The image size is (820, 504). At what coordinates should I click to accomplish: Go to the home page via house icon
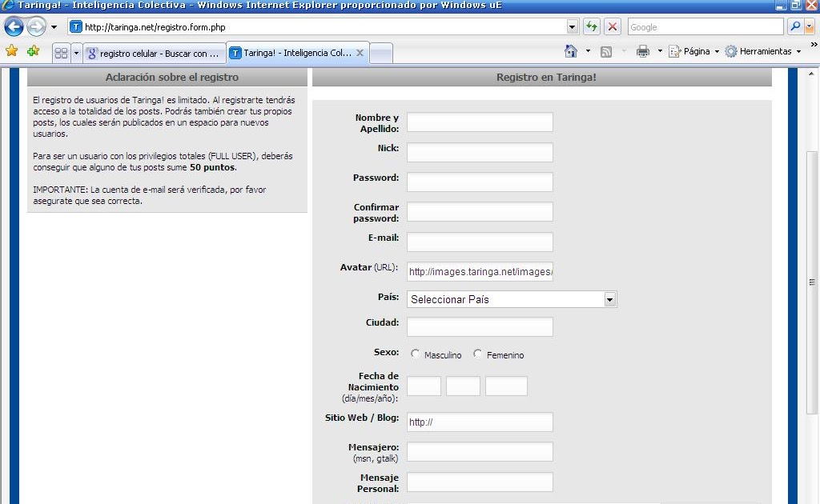tap(570, 51)
